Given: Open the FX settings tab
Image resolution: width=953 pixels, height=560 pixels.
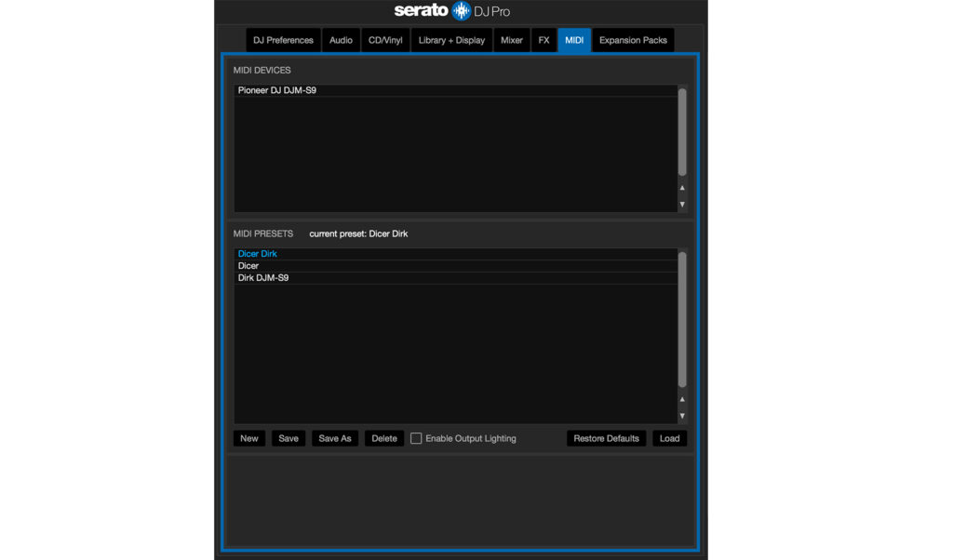Looking at the screenshot, I should pyautogui.click(x=544, y=40).
